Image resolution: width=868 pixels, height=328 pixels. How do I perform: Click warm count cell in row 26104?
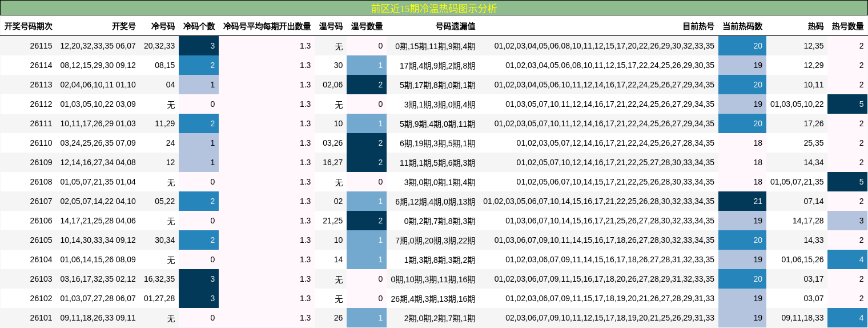367,259
